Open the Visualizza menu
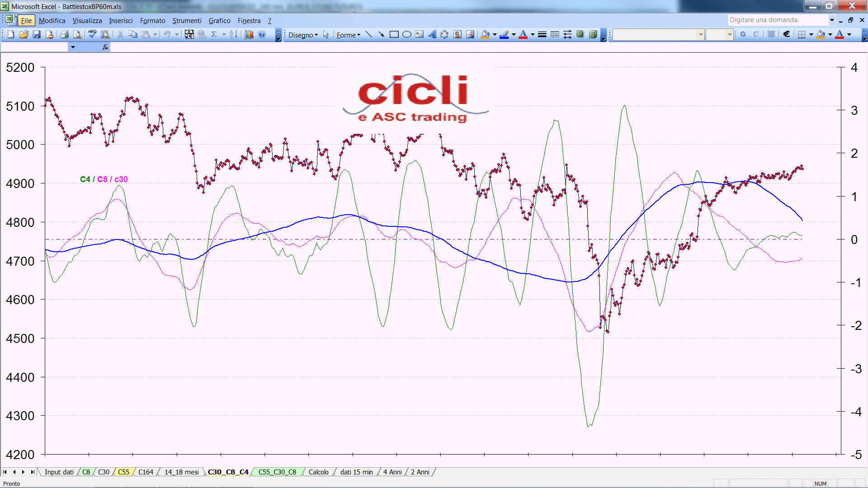The width and height of the screenshot is (868, 488). pyautogui.click(x=87, y=21)
